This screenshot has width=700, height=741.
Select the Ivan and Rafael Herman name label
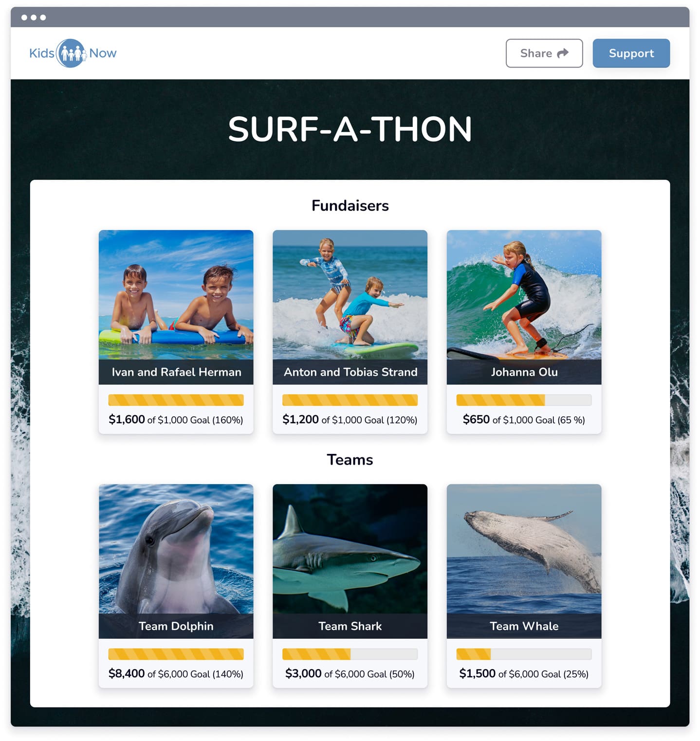pyautogui.click(x=176, y=372)
